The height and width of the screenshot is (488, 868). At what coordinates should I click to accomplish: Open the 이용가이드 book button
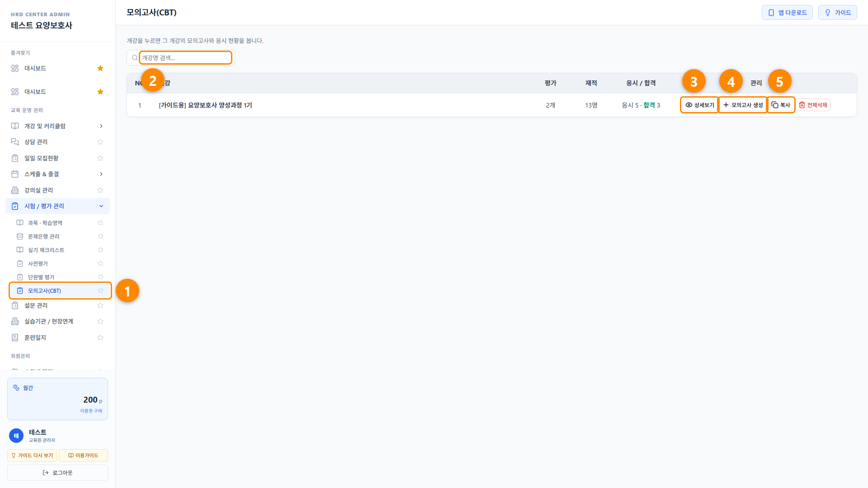coord(83,455)
